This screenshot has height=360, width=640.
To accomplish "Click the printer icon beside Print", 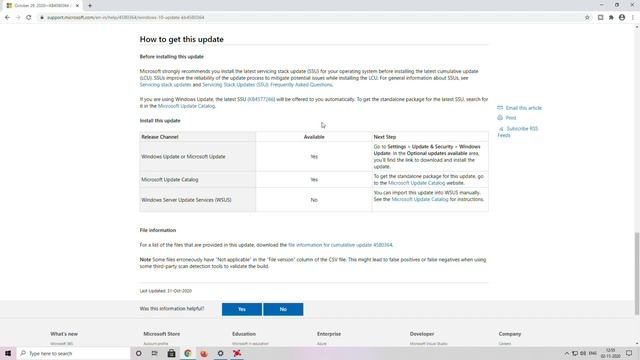I will [x=500, y=118].
